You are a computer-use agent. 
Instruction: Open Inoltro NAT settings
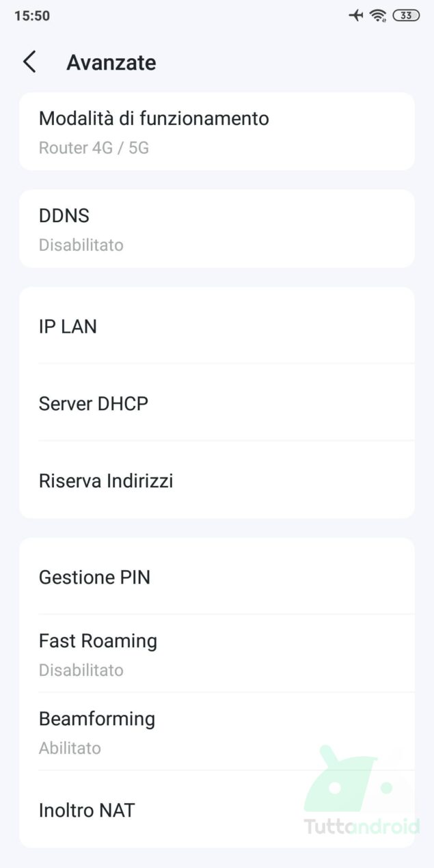217,810
